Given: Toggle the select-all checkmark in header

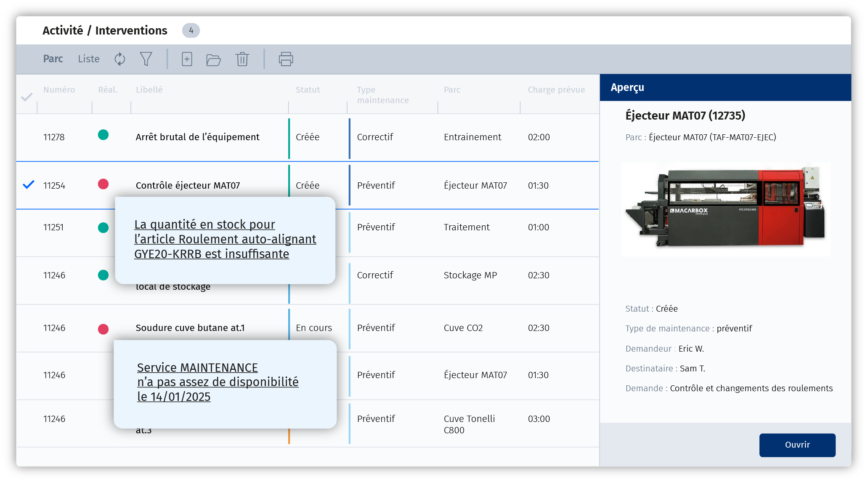Looking at the screenshot, I should tap(27, 97).
